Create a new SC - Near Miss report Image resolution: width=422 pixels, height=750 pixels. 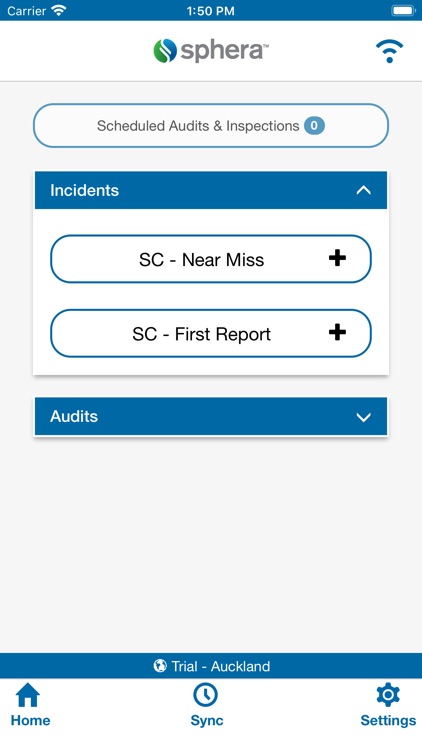211,259
